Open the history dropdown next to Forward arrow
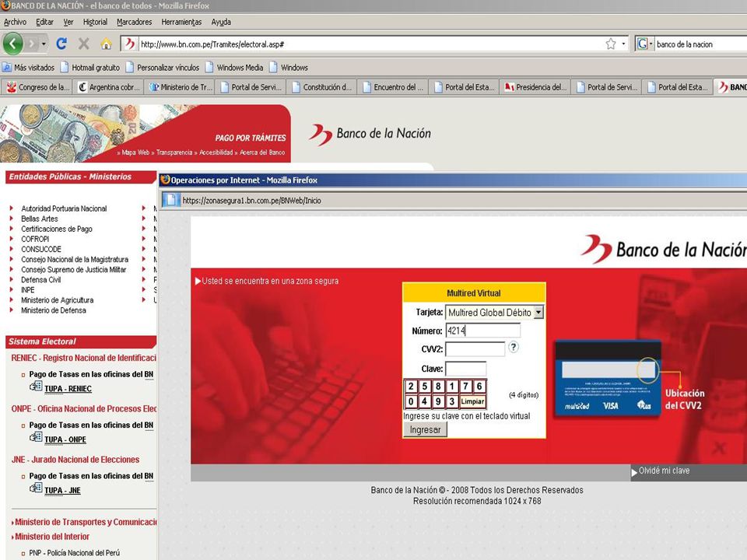 pos(44,44)
